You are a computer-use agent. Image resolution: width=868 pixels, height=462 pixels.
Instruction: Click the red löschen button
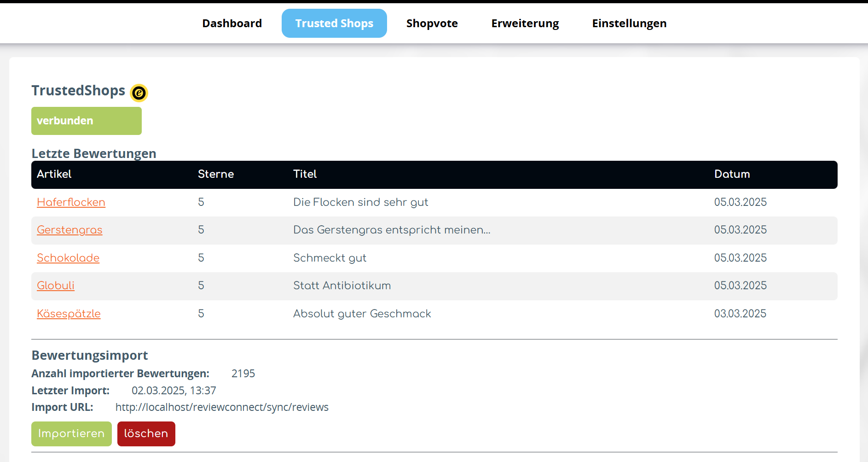tap(146, 434)
